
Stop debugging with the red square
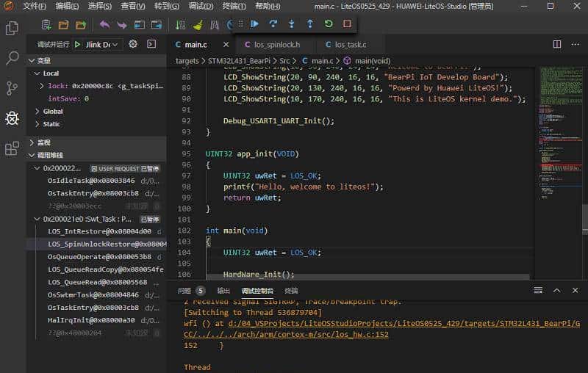(x=347, y=24)
